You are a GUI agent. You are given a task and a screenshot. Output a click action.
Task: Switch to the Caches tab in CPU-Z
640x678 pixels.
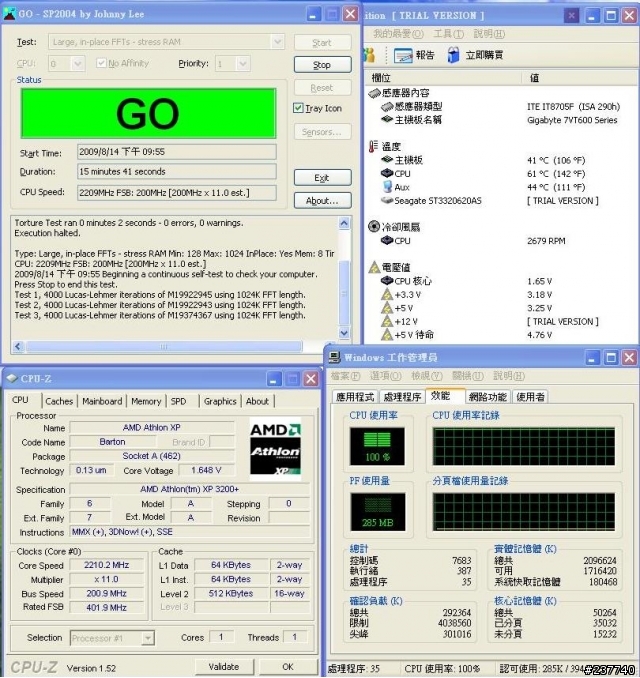[59, 401]
